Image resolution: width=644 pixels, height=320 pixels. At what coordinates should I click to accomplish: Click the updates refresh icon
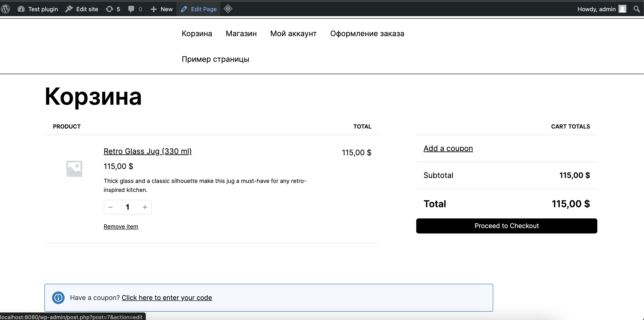coord(109,9)
